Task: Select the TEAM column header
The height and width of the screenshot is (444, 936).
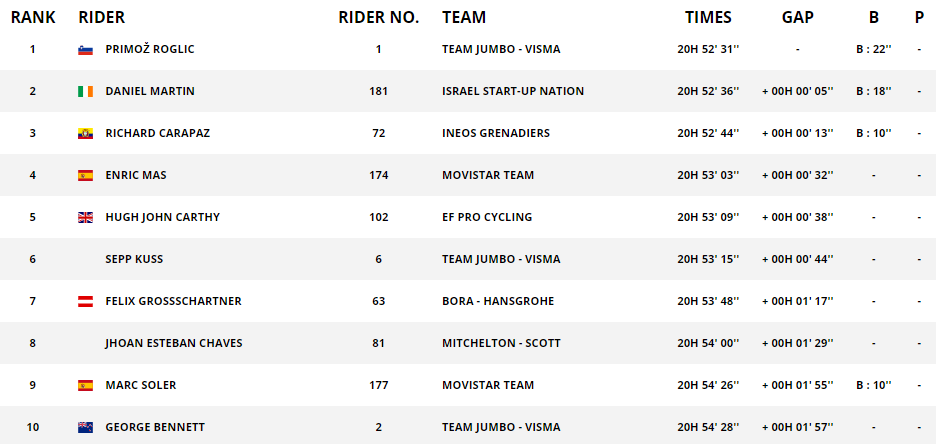Action: (464, 17)
